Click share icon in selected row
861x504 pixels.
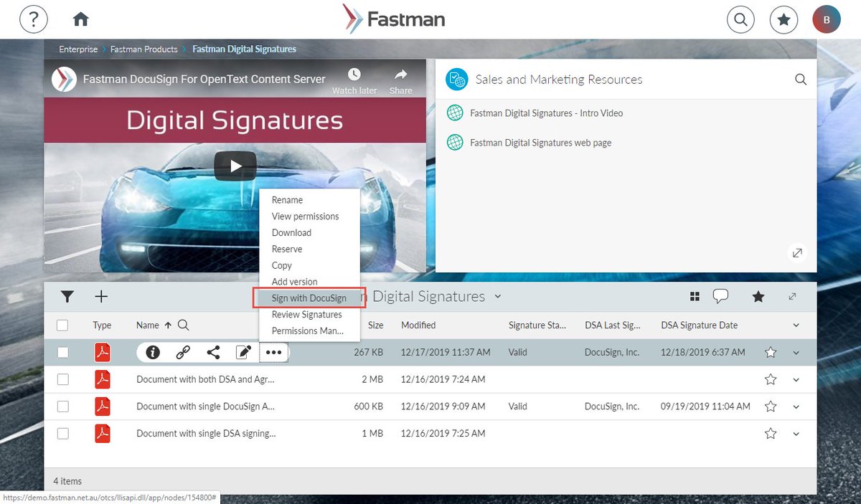[x=213, y=352]
